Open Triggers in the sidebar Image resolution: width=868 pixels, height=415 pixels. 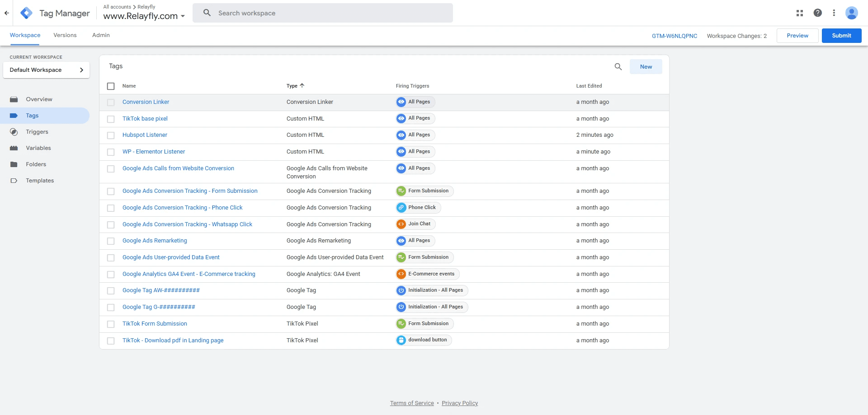(x=37, y=132)
